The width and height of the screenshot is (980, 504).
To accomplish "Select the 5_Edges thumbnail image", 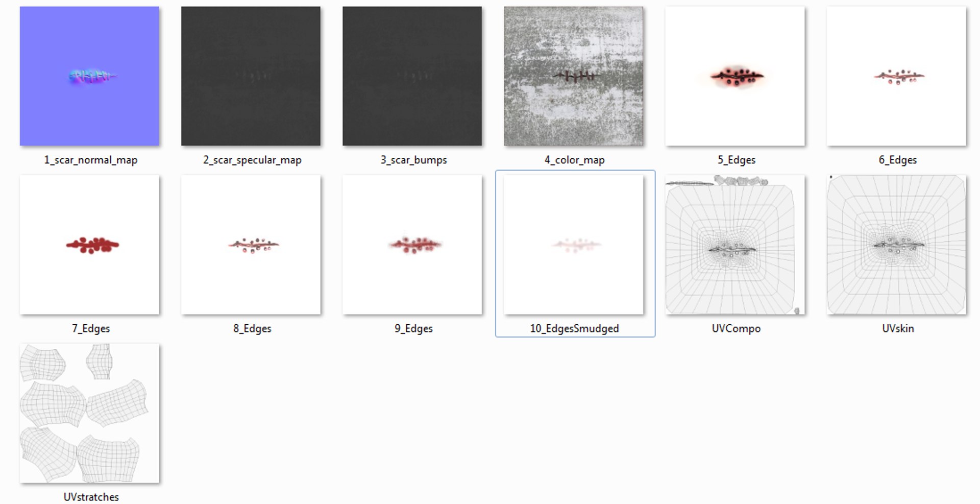I will pos(735,76).
